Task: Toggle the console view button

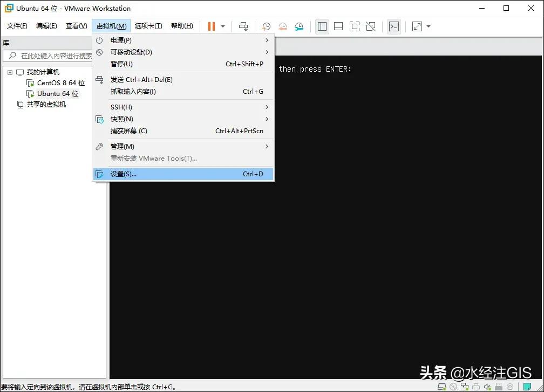Action: 394,26
